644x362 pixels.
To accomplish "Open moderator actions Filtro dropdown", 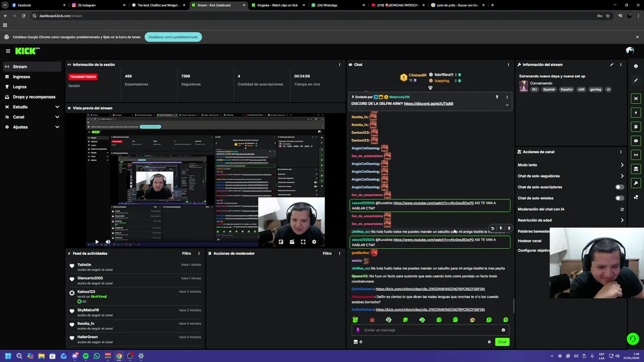I will coord(327,253).
